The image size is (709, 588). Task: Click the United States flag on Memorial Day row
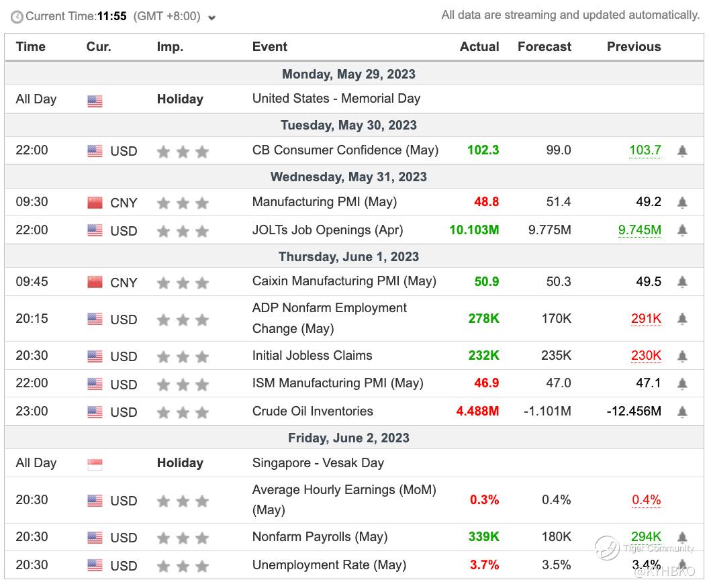coord(95,101)
